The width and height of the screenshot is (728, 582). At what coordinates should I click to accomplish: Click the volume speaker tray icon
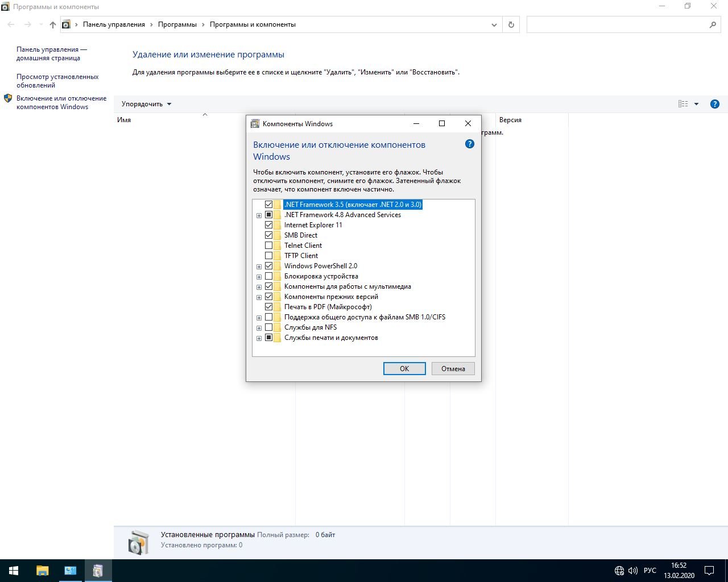[x=633, y=571]
